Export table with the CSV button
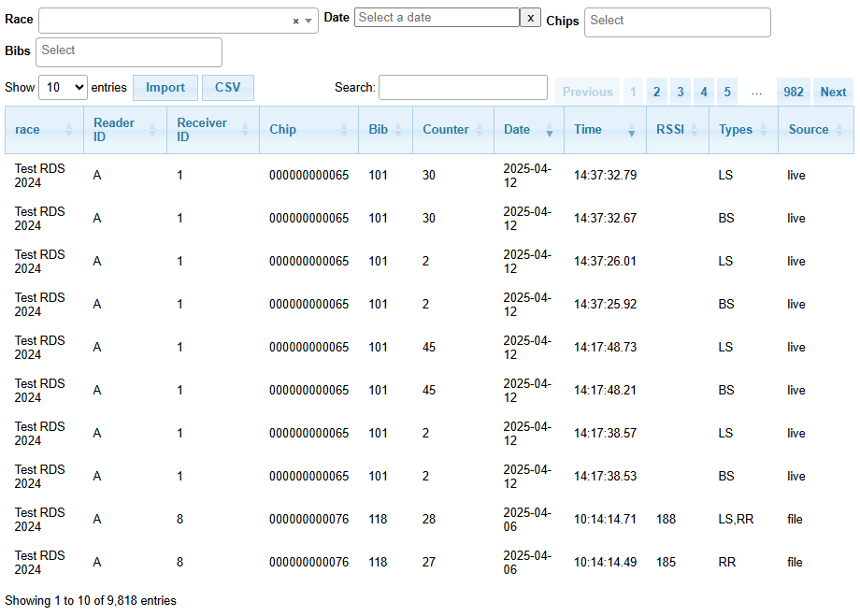860x616 pixels. pos(228,88)
